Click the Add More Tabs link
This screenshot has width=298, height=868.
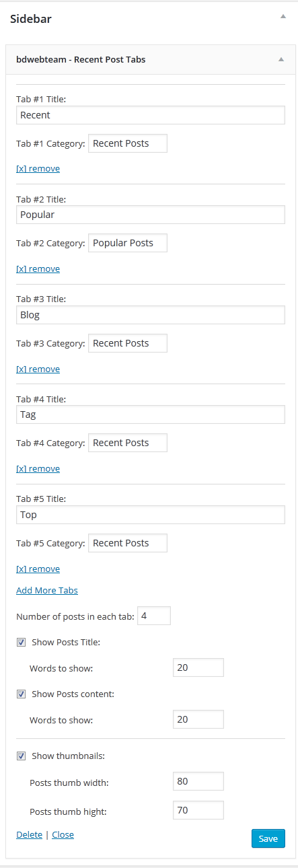coord(47,590)
